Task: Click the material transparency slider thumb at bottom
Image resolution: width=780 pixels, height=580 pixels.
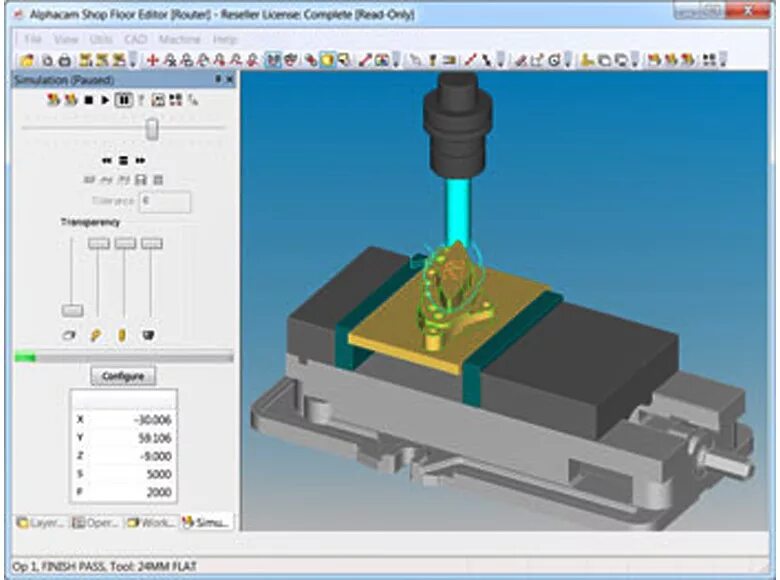Action: pyautogui.click(x=73, y=311)
